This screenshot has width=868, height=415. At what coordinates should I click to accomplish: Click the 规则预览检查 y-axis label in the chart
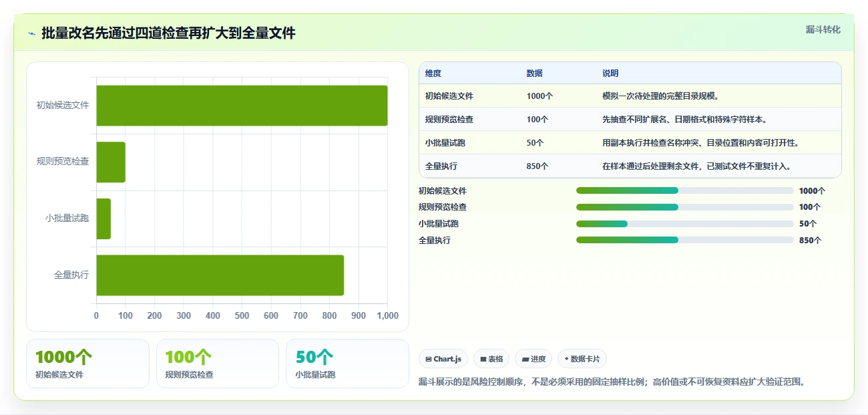click(63, 162)
